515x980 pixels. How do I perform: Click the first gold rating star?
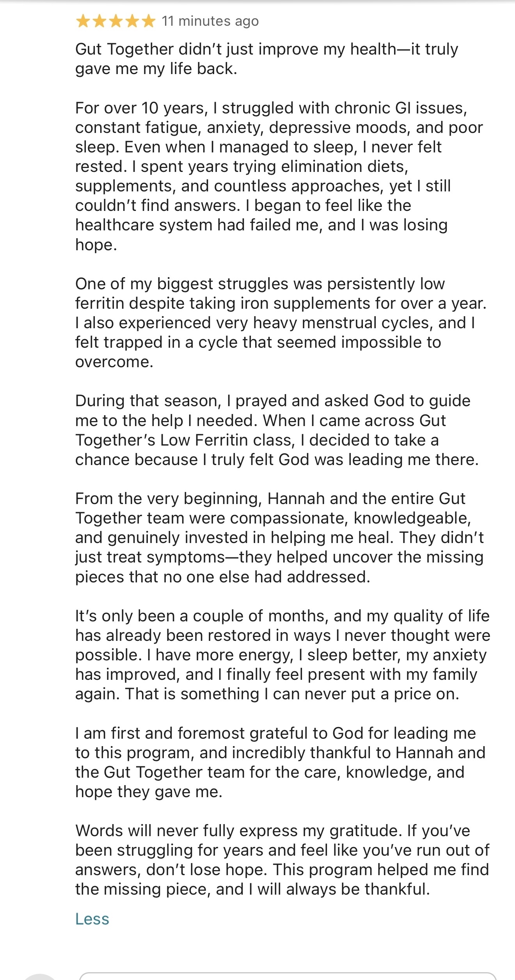click(83, 21)
